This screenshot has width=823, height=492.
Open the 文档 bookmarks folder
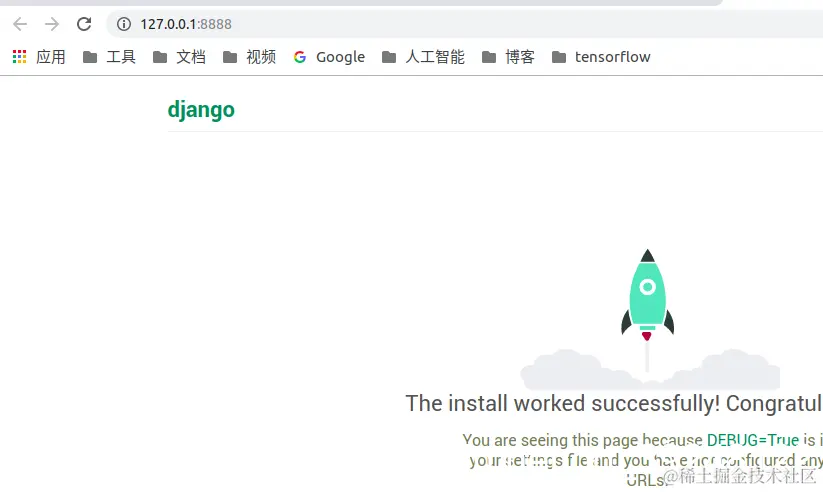[180, 57]
